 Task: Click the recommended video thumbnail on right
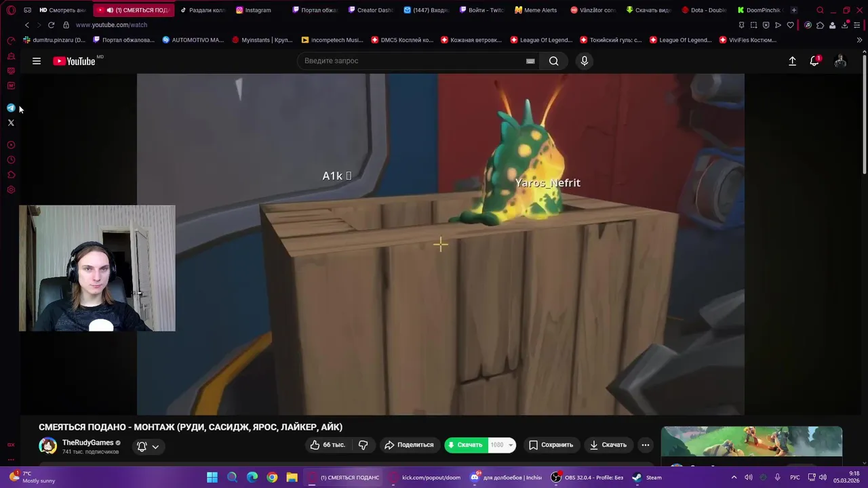(751, 442)
